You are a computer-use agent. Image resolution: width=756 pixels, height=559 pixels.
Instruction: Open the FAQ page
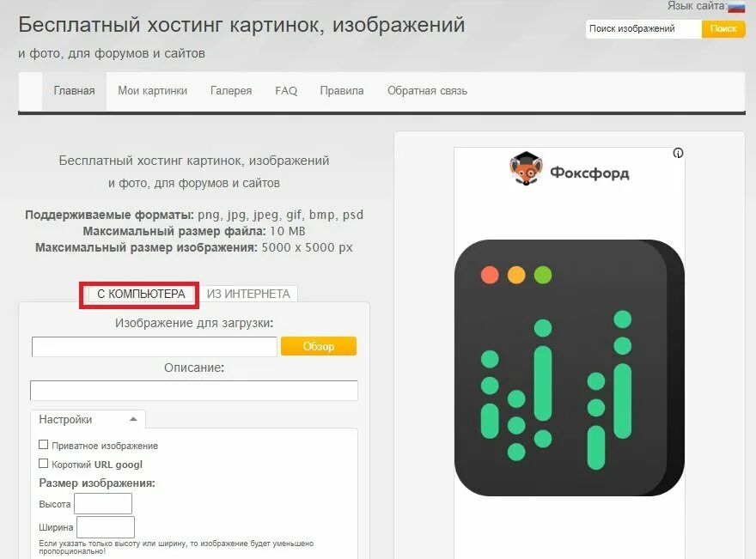tap(286, 91)
